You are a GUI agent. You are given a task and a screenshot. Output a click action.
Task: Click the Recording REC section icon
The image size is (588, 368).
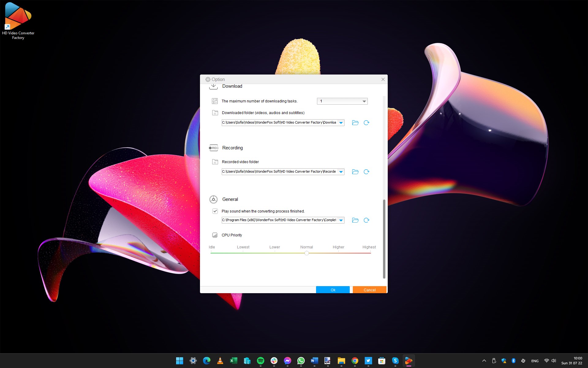click(213, 148)
